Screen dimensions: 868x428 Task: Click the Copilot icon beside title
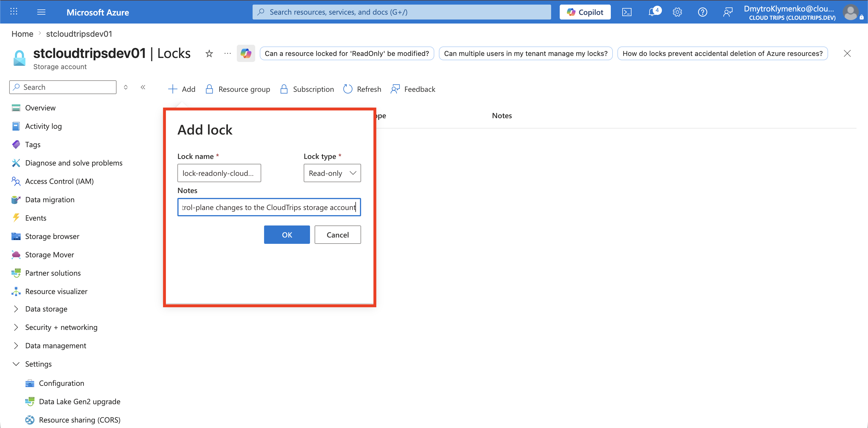[246, 53]
